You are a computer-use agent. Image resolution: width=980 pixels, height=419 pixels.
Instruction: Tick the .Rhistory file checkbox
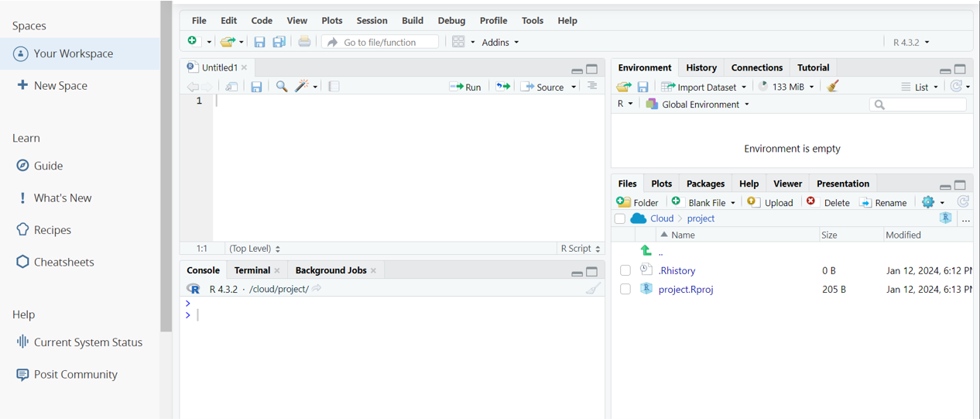pos(625,270)
